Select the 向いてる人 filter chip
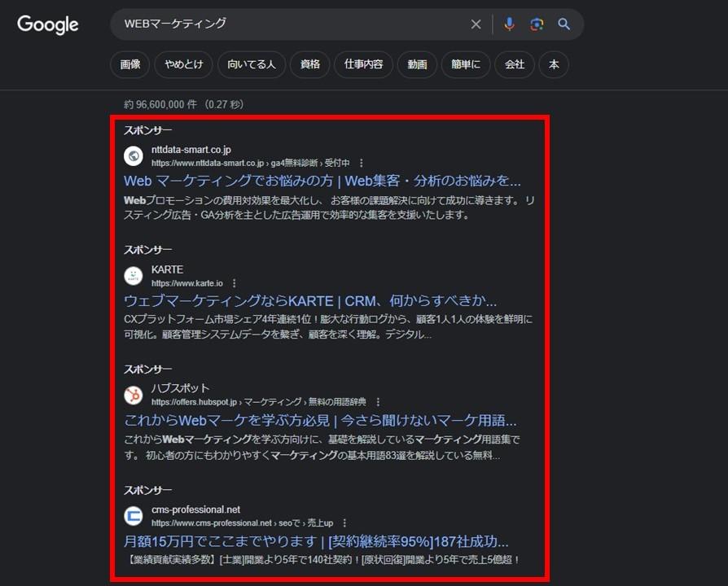 click(x=251, y=64)
